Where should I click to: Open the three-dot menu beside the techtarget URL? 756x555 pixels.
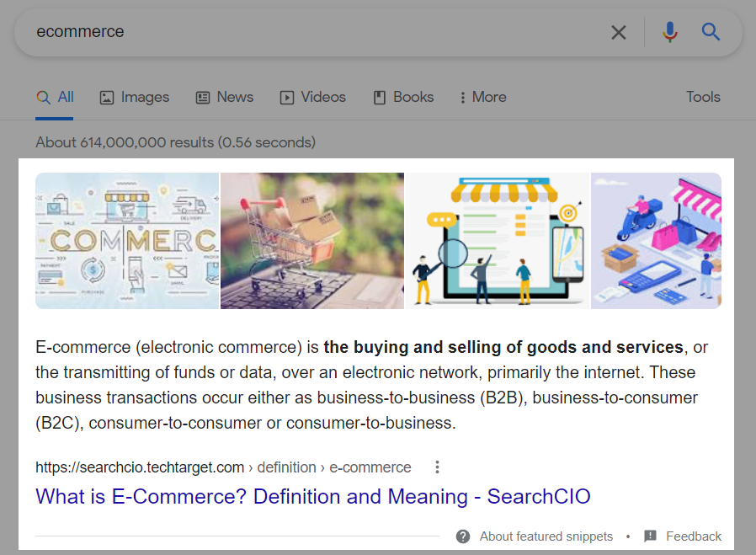pyautogui.click(x=437, y=467)
